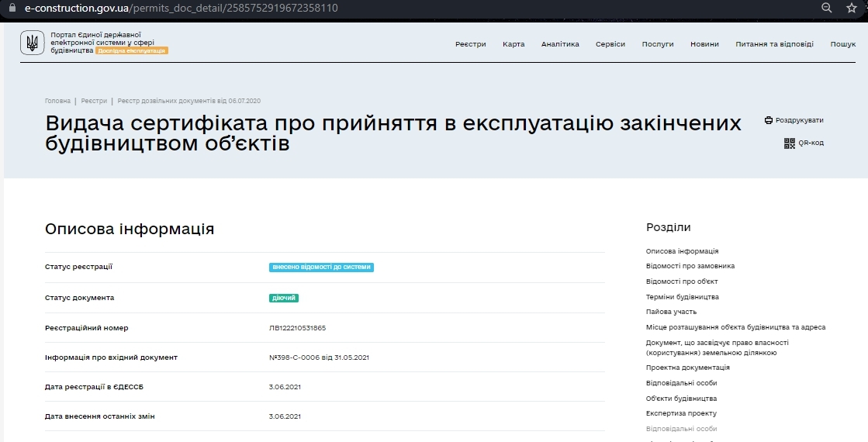
Task: Click the address bar URL field
Action: coord(181,9)
